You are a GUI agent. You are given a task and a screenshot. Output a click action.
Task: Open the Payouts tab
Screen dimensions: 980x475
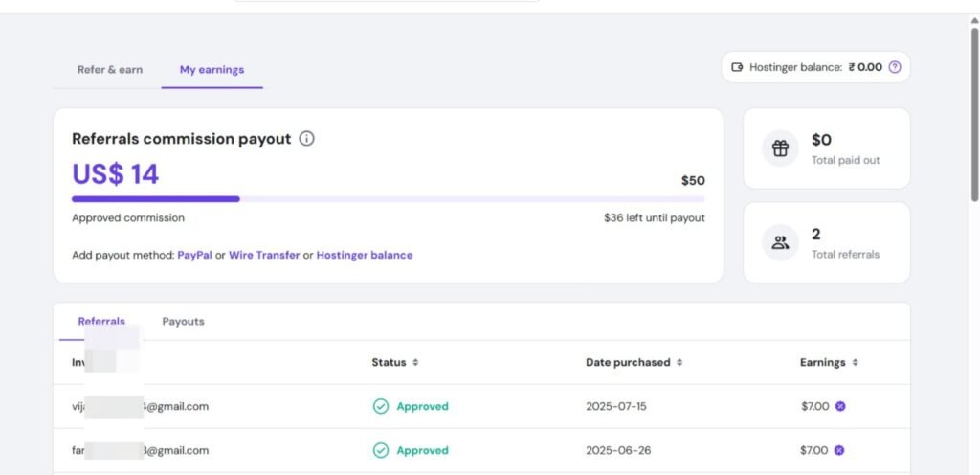[183, 322]
